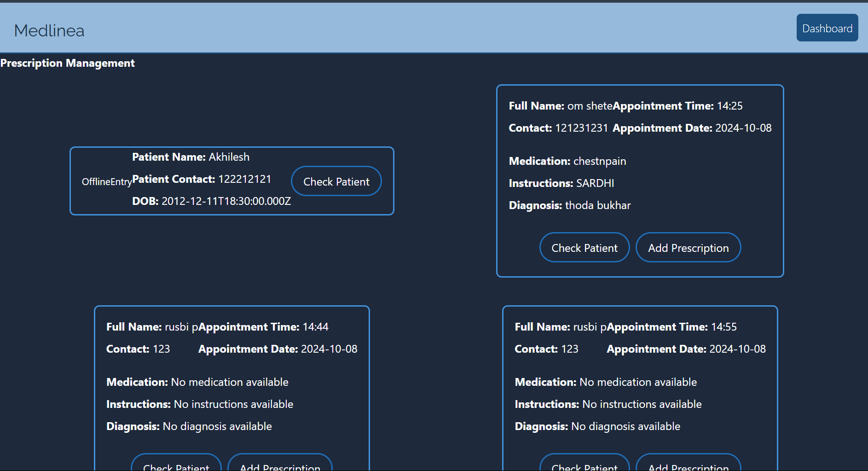Check Patient on om shete card
This screenshot has width=868, height=471.
point(584,248)
